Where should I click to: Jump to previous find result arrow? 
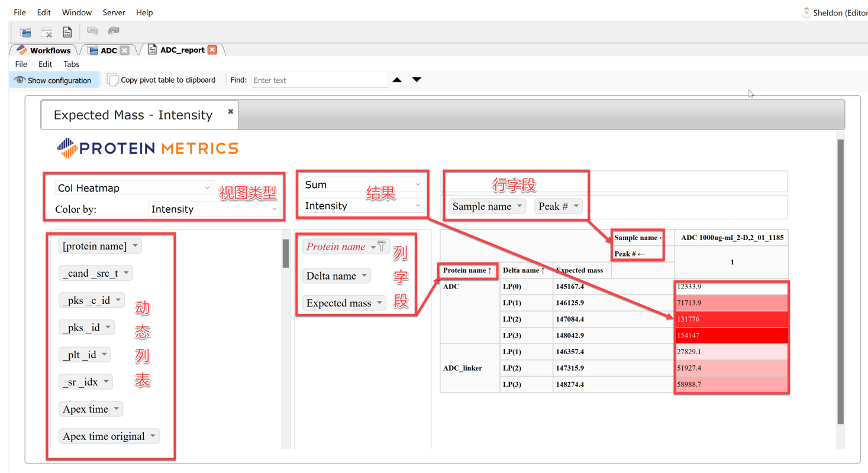click(x=397, y=80)
